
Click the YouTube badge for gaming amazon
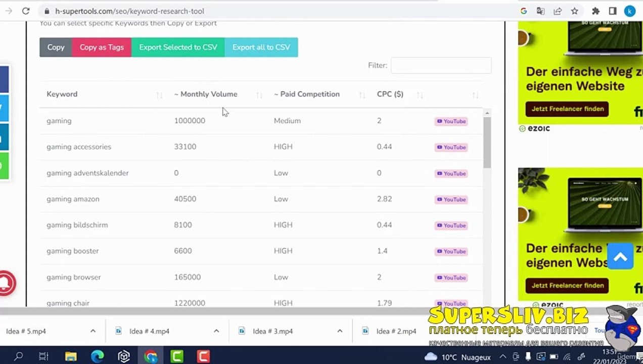coord(451,199)
